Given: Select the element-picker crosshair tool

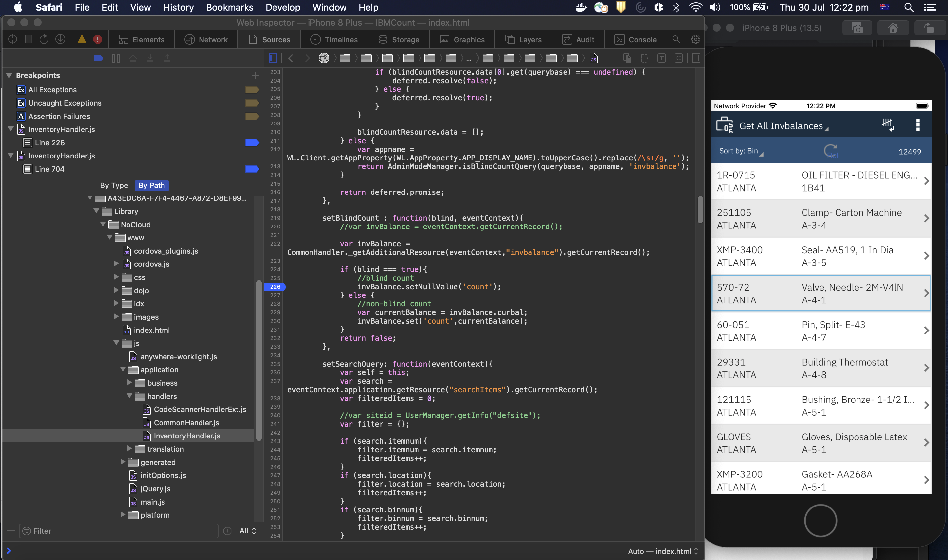Looking at the screenshot, I should (x=12, y=39).
